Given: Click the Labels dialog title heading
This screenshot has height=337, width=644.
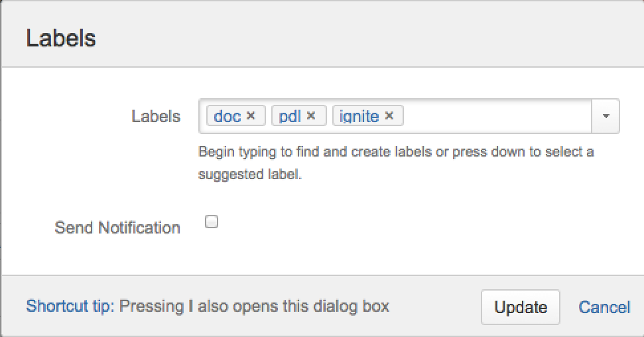Looking at the screenshot, I should 61,38.
